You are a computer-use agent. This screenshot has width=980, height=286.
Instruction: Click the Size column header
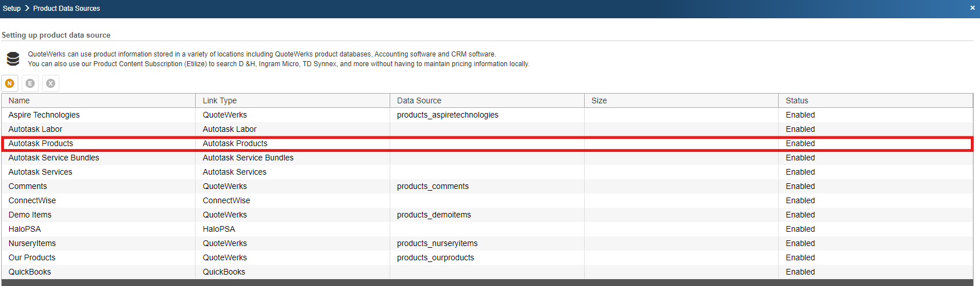599,100
